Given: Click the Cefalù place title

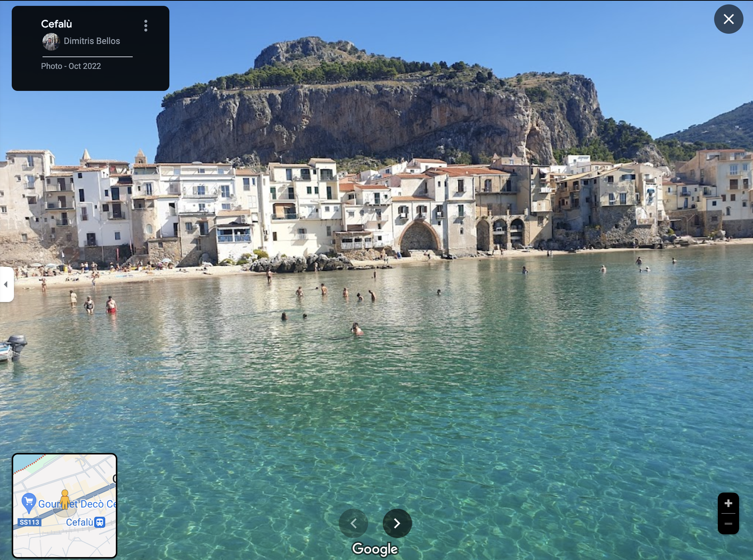Looking at the screenshot, I should coord(56,24).
